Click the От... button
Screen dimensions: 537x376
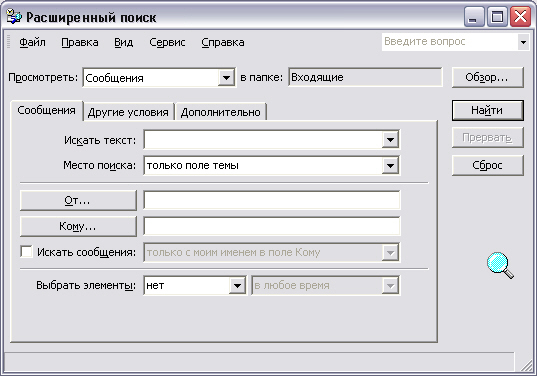[x=78, y=200]
